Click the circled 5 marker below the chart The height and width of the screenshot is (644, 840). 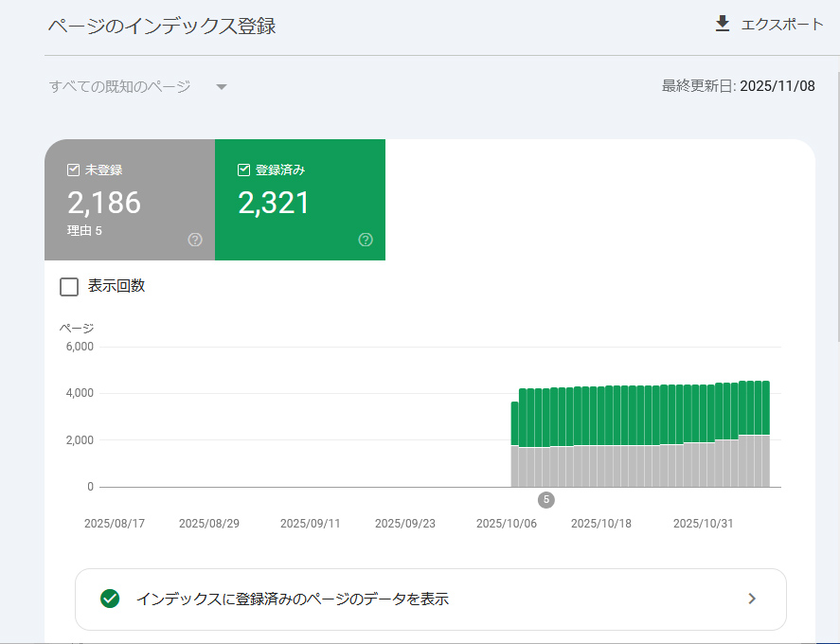click(545, 500)
